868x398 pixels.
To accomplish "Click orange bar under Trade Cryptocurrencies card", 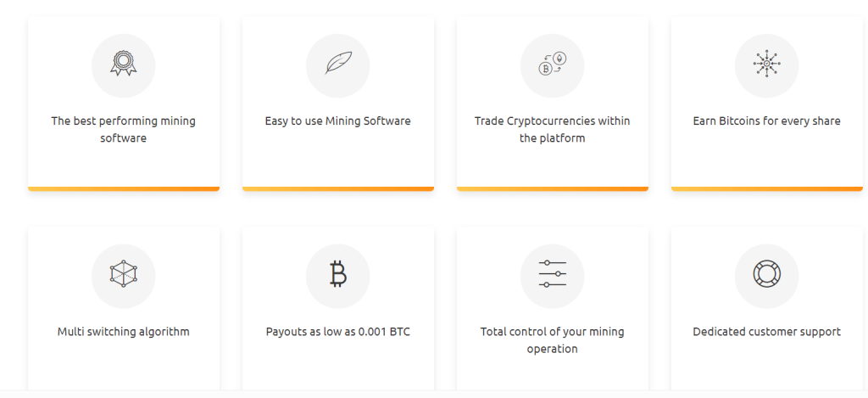I will point(553,189).
